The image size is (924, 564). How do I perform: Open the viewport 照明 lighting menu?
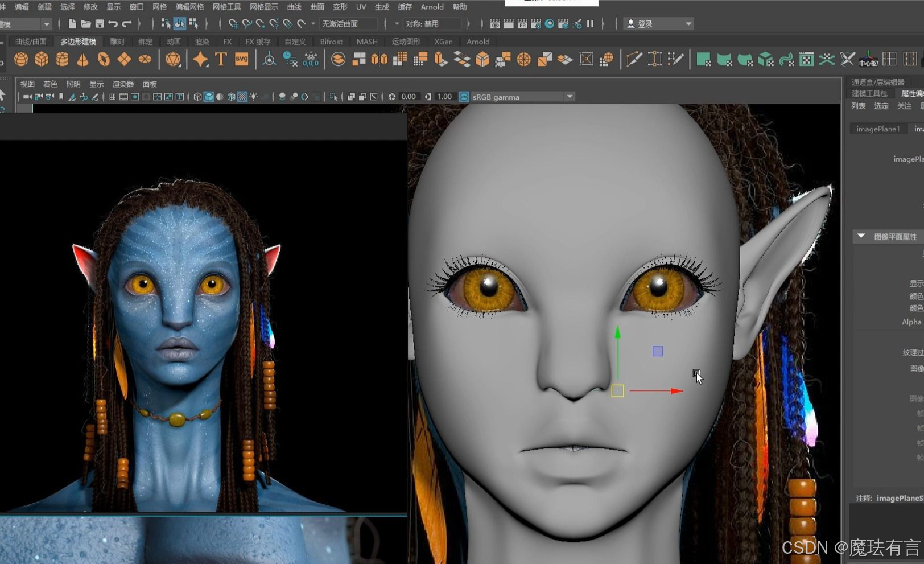coord(73,84)
